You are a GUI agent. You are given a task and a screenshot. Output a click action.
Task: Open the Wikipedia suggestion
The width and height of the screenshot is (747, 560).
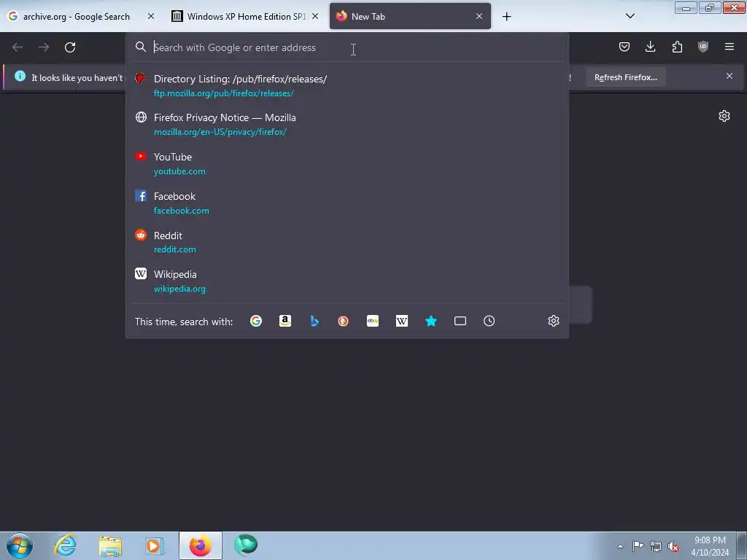pos(347,281)
